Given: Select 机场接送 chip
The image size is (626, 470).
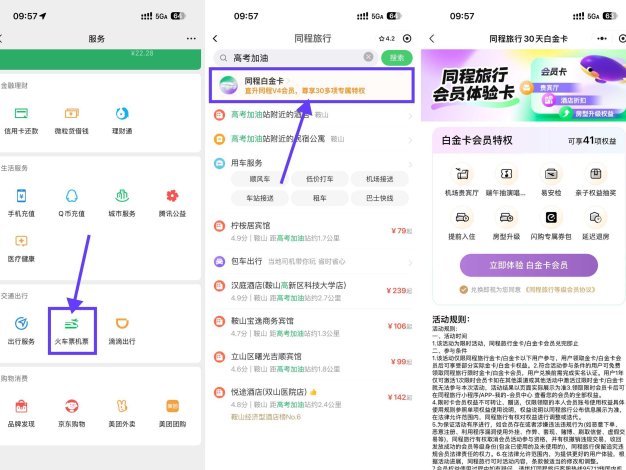Looking at the screenshot, I should (380, 179).
